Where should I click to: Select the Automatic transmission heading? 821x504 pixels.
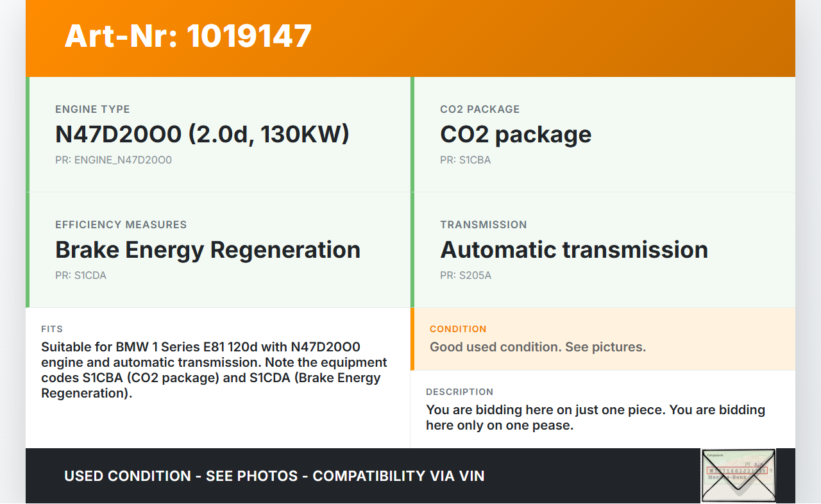tap(573, 249)
